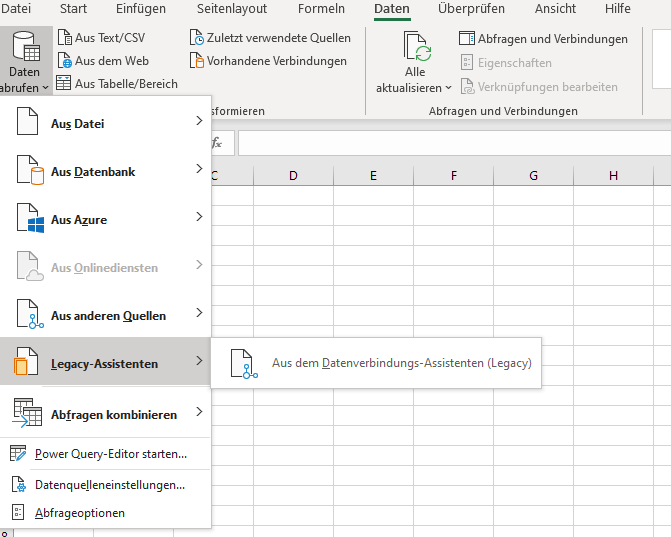This screenshot has height=537, width=671.
Task: Toggle the Daten abrufen dropdown arrow
Action: tap(45, 88)
